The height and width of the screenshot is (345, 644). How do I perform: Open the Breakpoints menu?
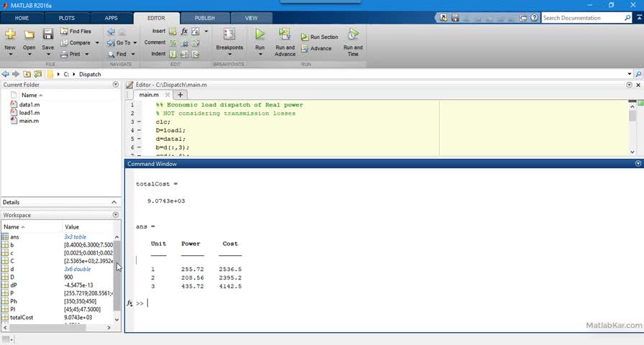229,42
